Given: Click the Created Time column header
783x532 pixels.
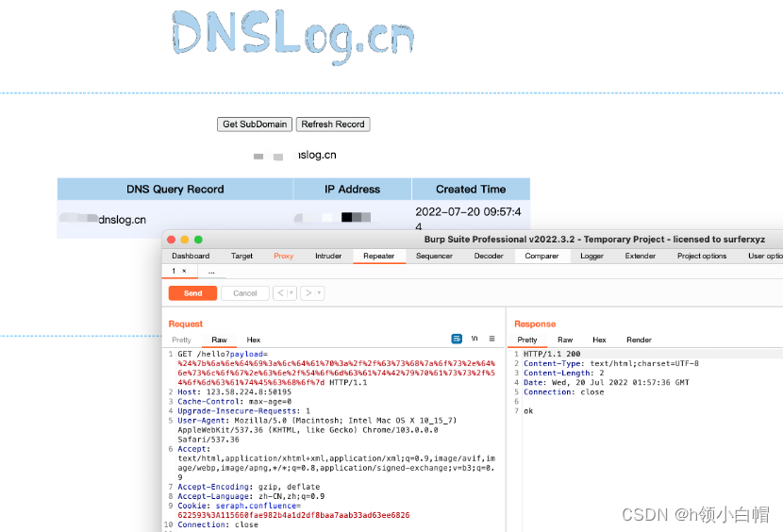Looking at the screenshot, I should pos(471,190).
